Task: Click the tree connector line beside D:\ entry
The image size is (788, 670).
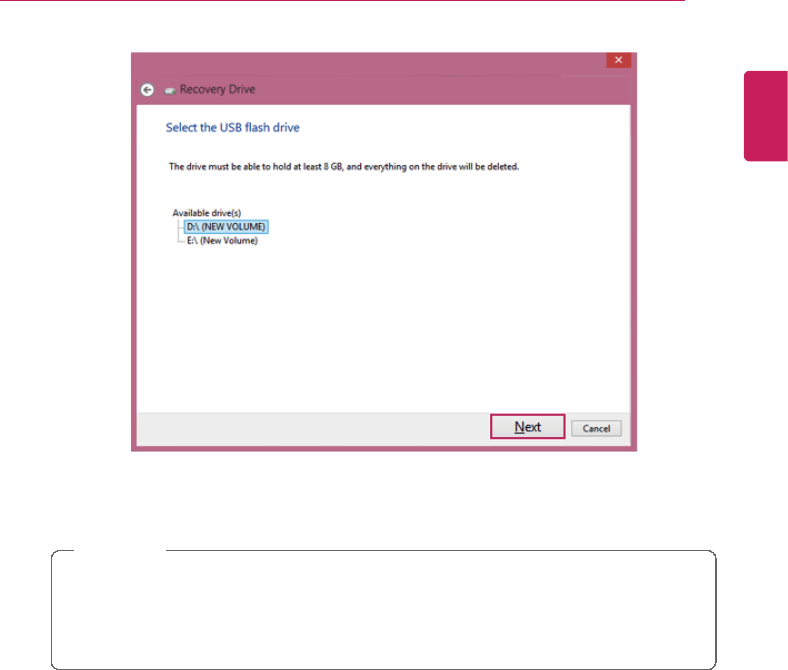Action: coord(180,227)
